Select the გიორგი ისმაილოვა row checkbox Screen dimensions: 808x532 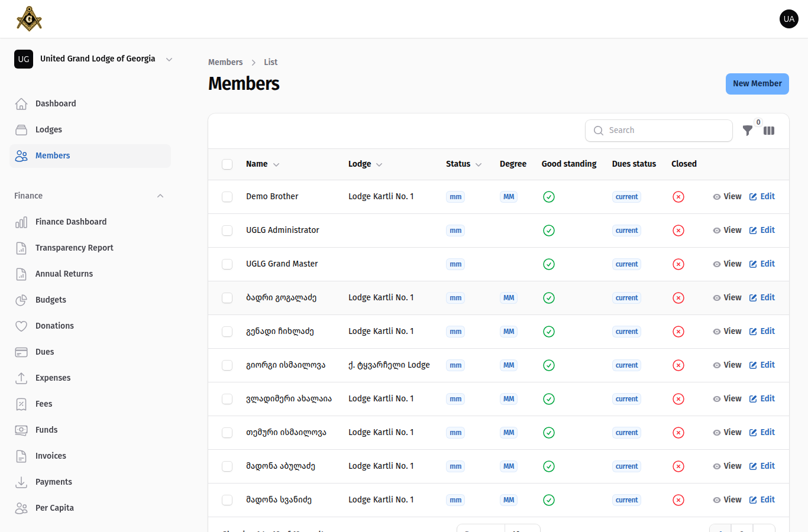(x=227, y=365)
